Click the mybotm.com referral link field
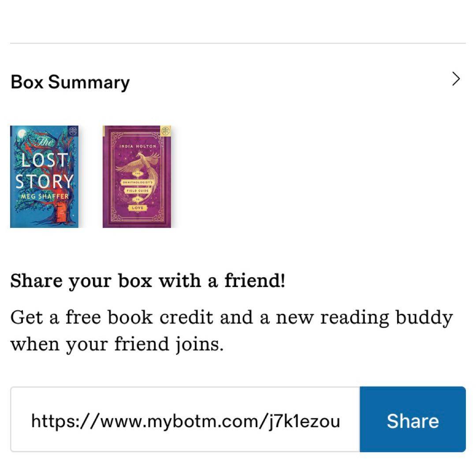 [x=185, y=421]
